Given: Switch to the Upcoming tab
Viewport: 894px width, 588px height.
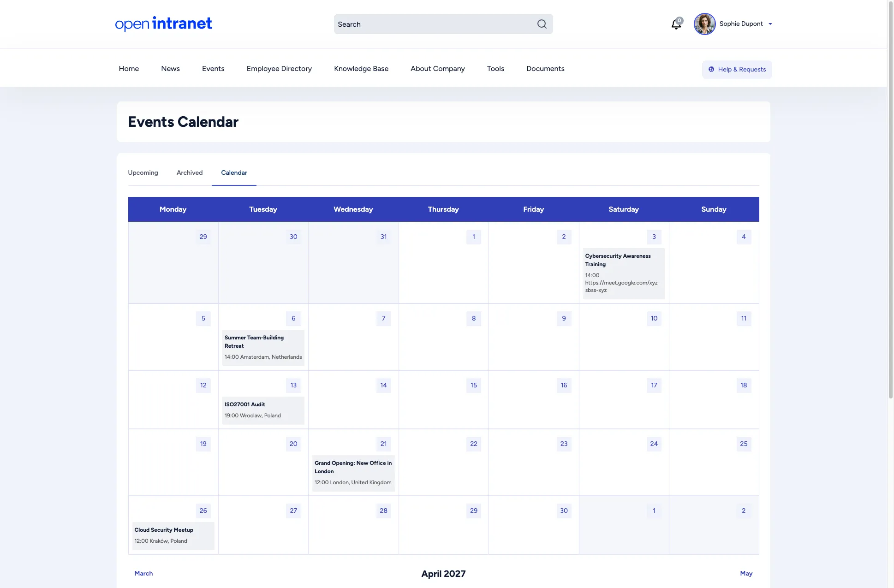Looking at the screenshot, I should 143,172.
